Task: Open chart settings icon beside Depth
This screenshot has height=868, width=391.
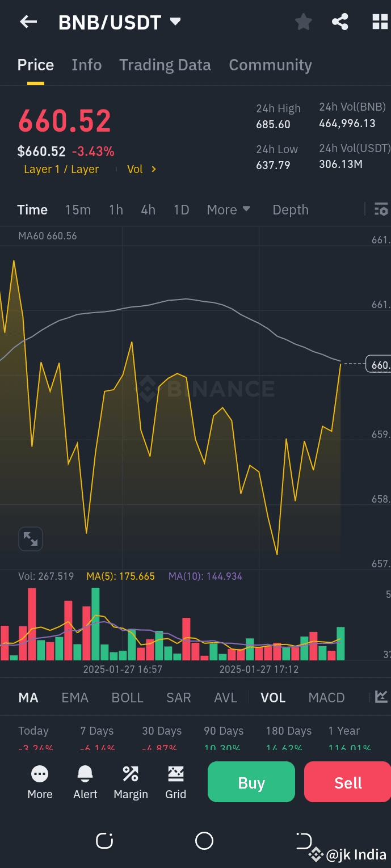Action: [x=380, y=209]
